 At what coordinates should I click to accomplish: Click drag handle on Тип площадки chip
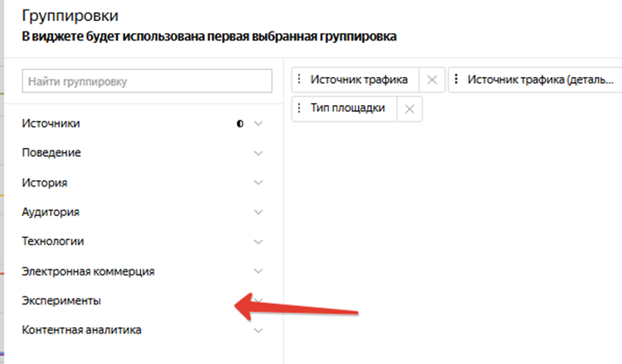(301, 108)
